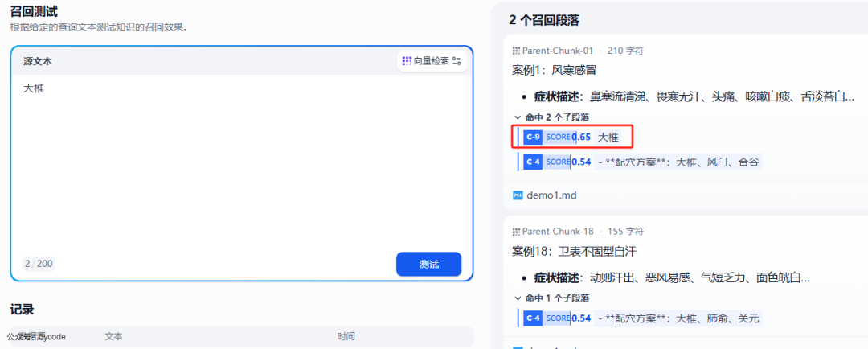Click the 症状描述 line about 动则汗出
The image size is (868, 349).
pyautogui.click(x=671, y=277)
